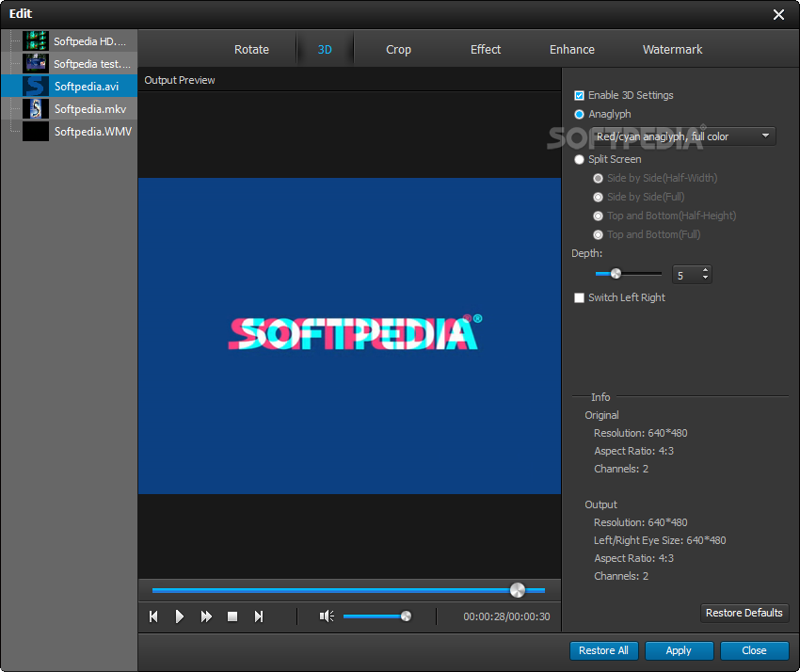Select the Softpedia.WMV file entry

coord(92,132)
